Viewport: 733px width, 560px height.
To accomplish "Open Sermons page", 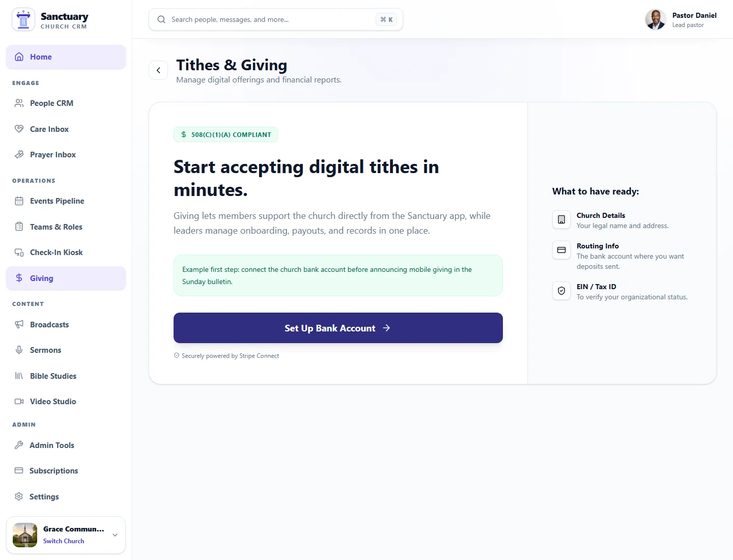I will [x=66, y=350].
